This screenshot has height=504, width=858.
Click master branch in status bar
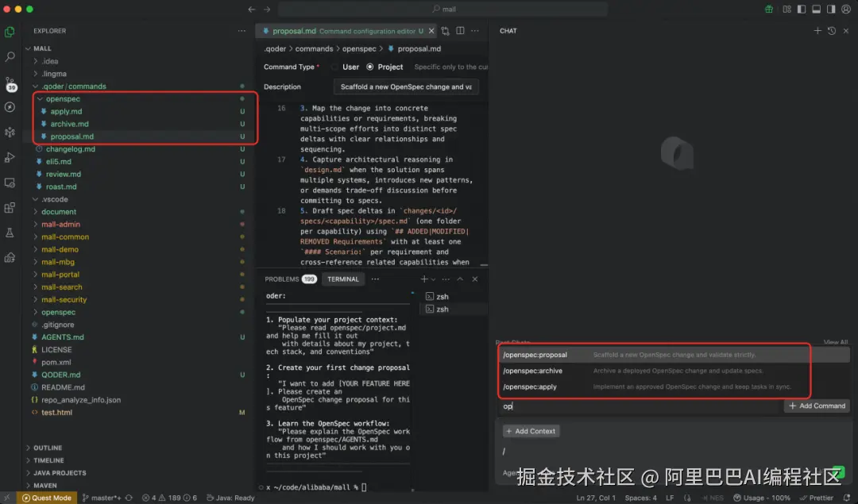[102, 498]
